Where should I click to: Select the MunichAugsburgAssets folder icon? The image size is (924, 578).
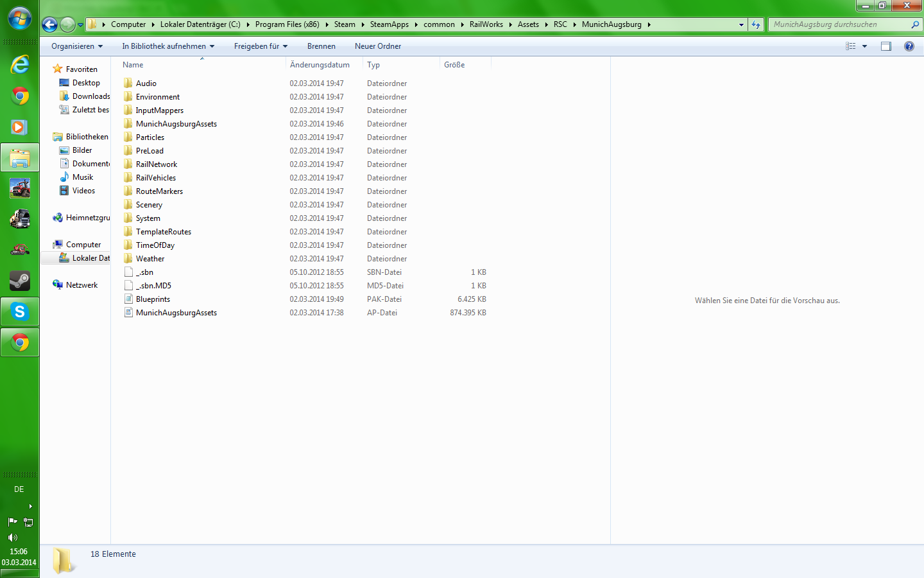pyautogui.click(x=128, y=124)
